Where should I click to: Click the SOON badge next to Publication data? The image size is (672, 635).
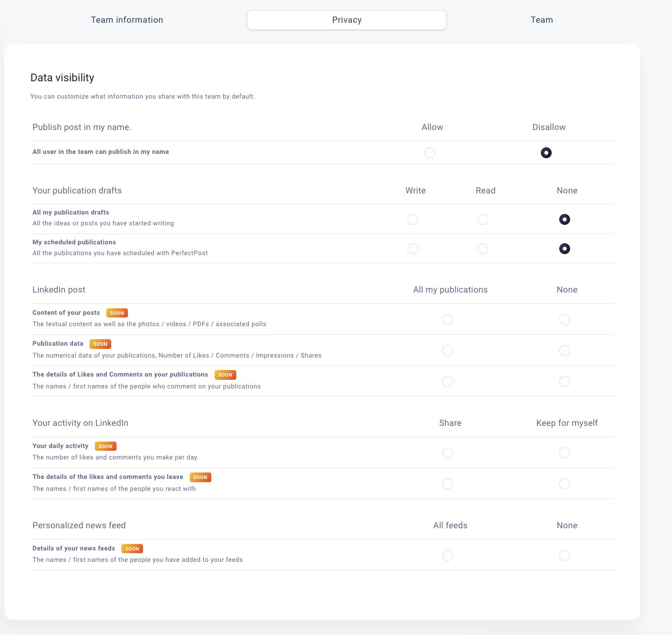[x=100, y=344]
